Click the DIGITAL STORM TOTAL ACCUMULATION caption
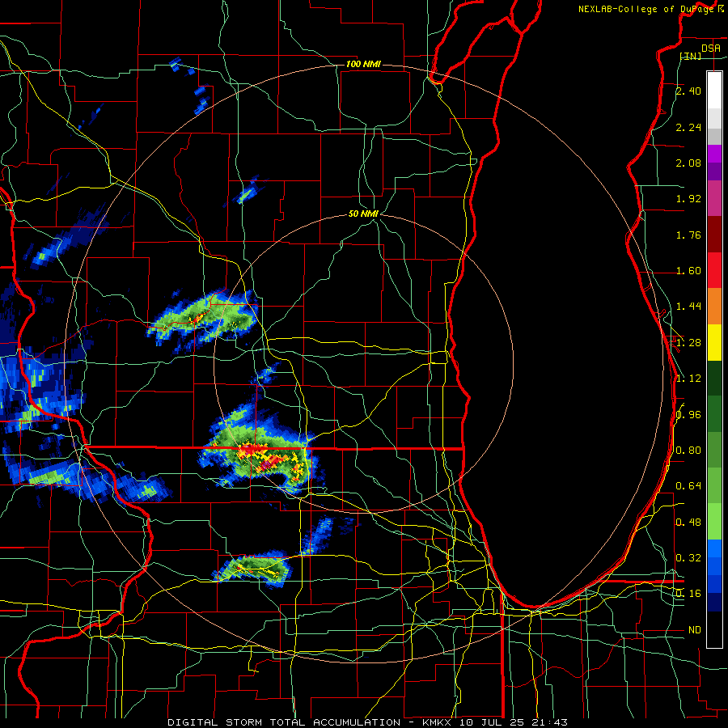Viewport: 728px width, 728px height. [x=284, y=722]
